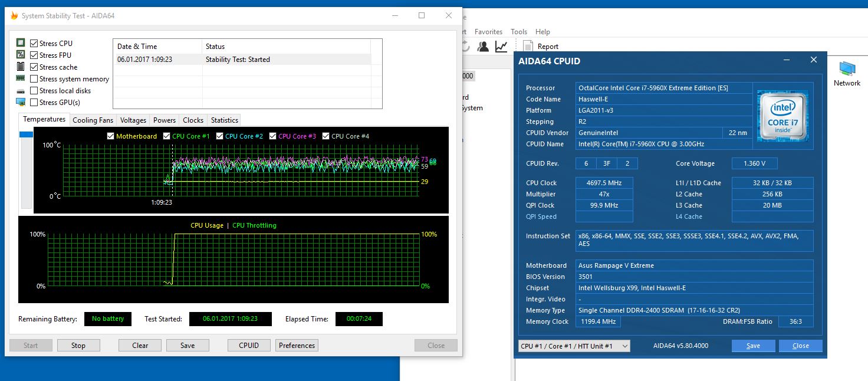Click the Clear button
This screenshot has width=868, height=381.
[140, 346]
